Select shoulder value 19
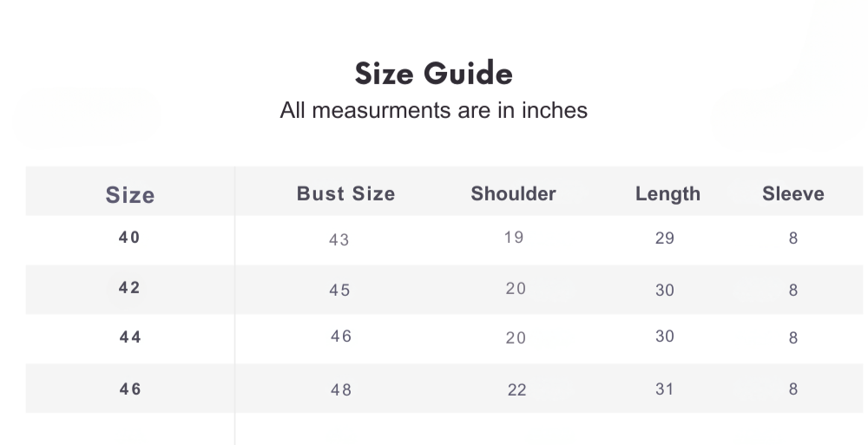Viewport: 868px width, 445px height. (514, 237)
